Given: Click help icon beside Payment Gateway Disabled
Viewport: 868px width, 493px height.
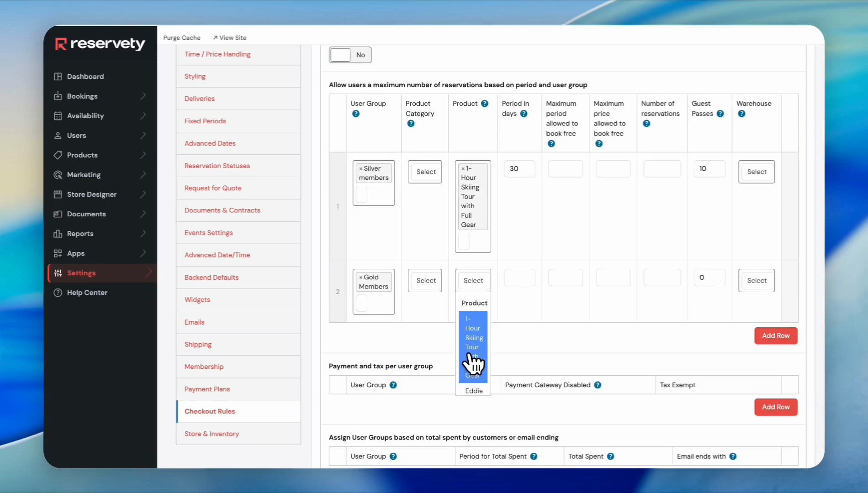Looking at the screenshot, I should tap(598, 385).
